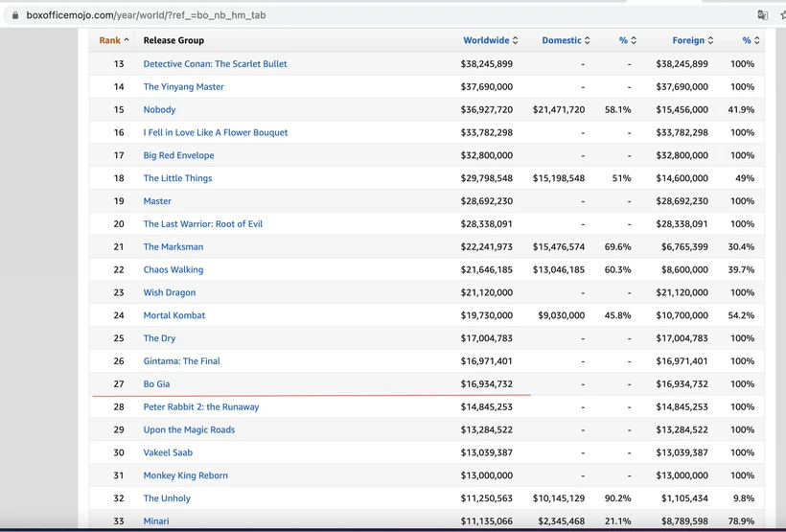Click the Peter Rabbit 2: the Runaway link

[x=201, y=407]
